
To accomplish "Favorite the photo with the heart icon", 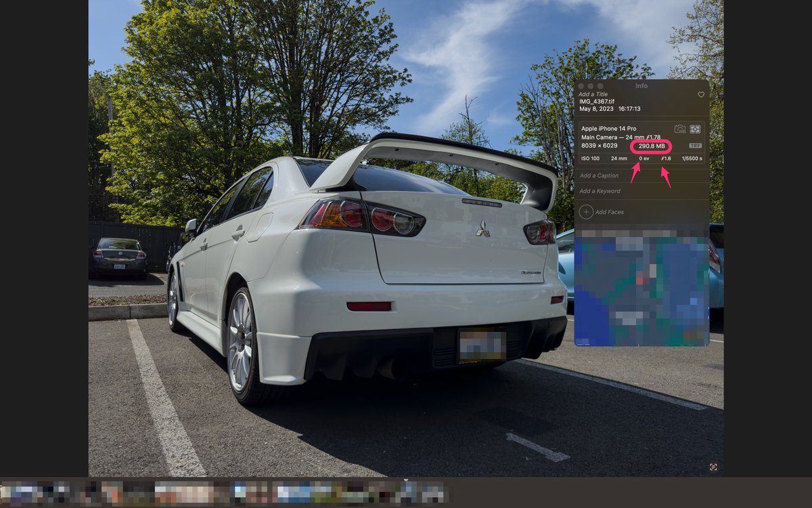I will [x=701, y=95].
